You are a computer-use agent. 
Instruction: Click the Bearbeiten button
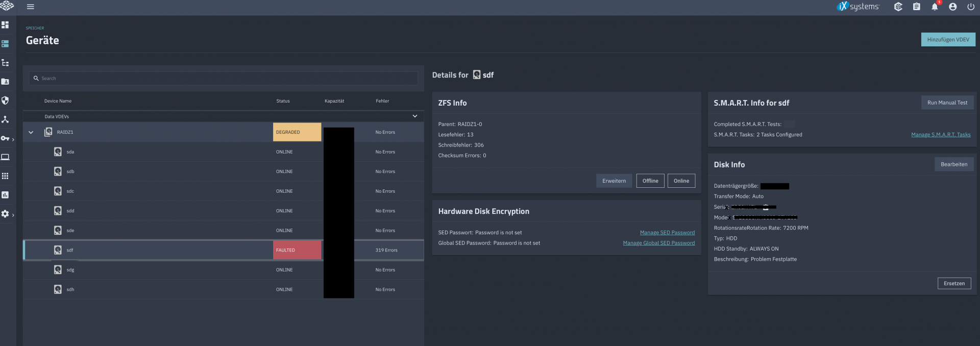point(954,164)
